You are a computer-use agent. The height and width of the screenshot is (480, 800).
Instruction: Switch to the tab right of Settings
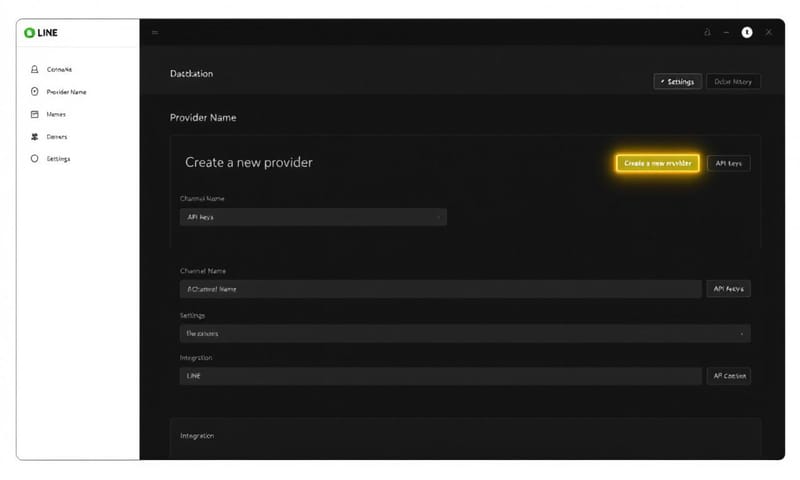(x=734, y=82)
